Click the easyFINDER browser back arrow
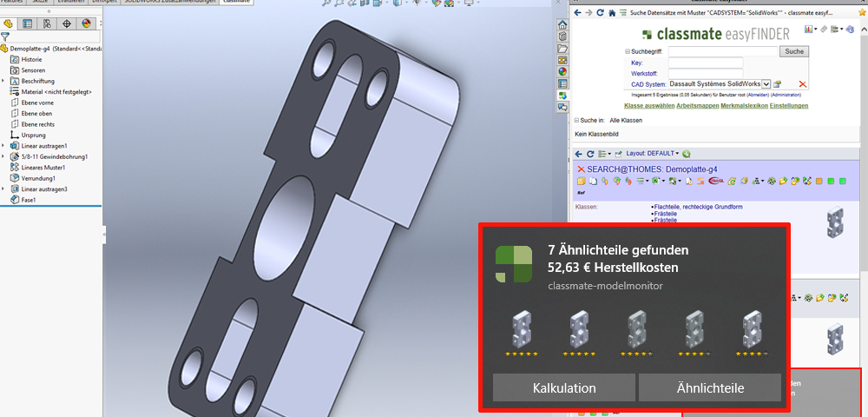 (x=578, y=12)
